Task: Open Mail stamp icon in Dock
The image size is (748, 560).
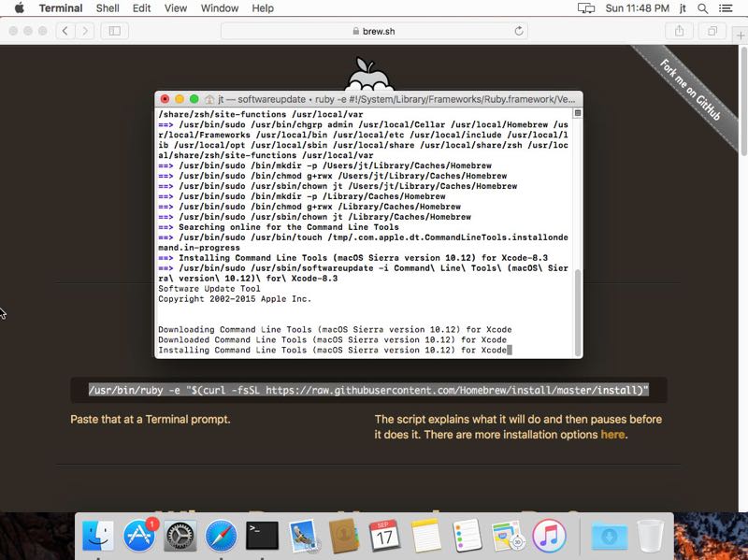Action: tap(303, 536)
